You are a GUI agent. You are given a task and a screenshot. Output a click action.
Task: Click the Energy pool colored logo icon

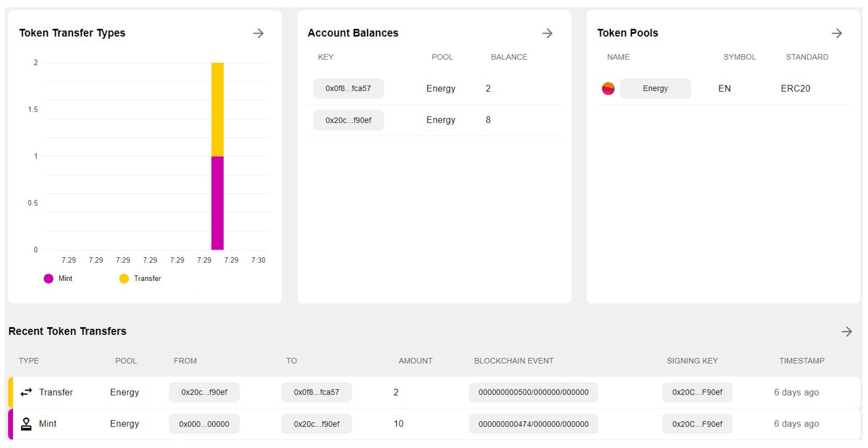click(x=608, y=88)
